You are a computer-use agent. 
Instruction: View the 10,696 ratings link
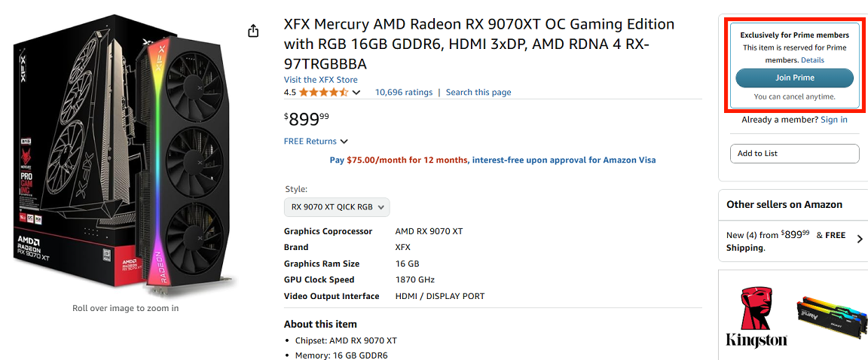point(404,93)
